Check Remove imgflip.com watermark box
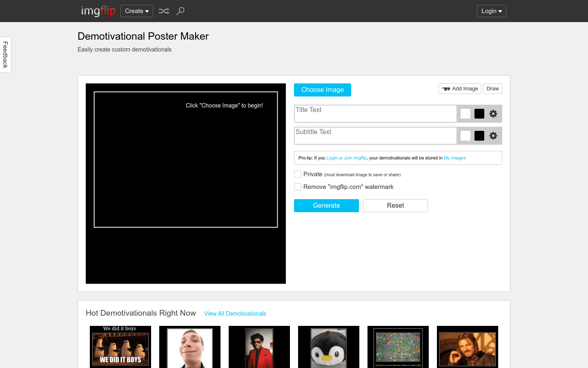 click(298, 187)
